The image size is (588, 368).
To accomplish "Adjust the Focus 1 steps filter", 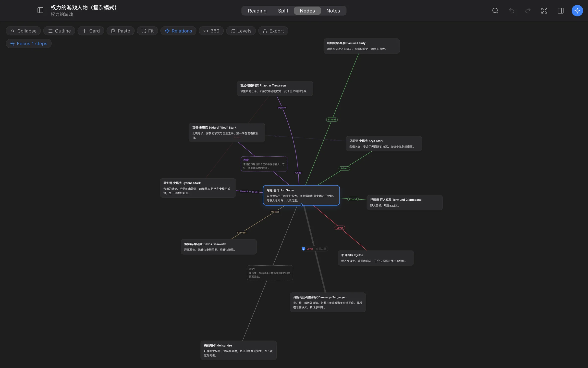I will tap(29, 44).
